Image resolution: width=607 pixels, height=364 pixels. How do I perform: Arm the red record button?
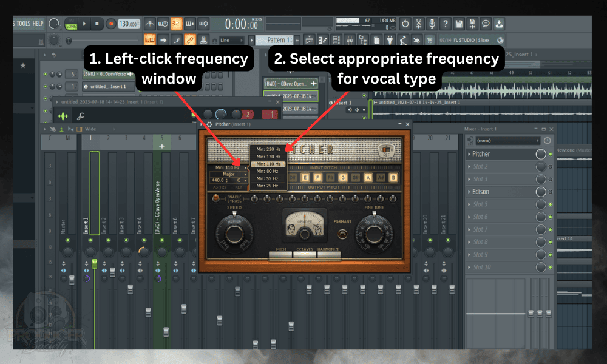click(x=110, y=24)
